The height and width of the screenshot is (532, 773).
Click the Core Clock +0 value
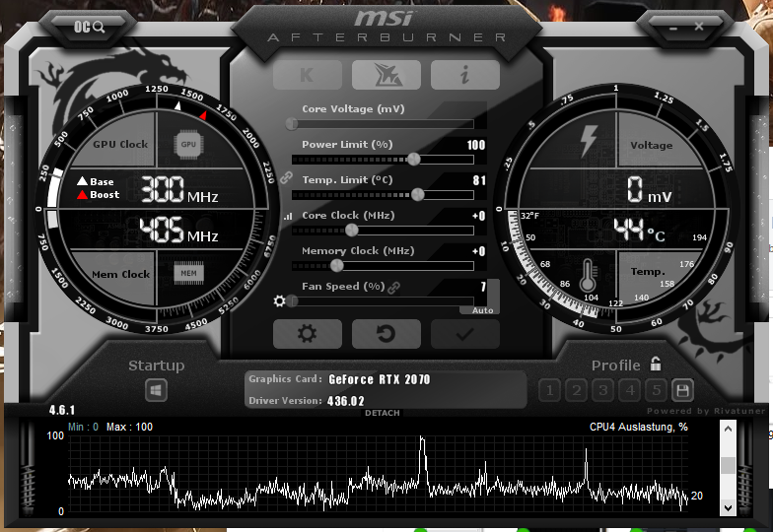[479, 216]
